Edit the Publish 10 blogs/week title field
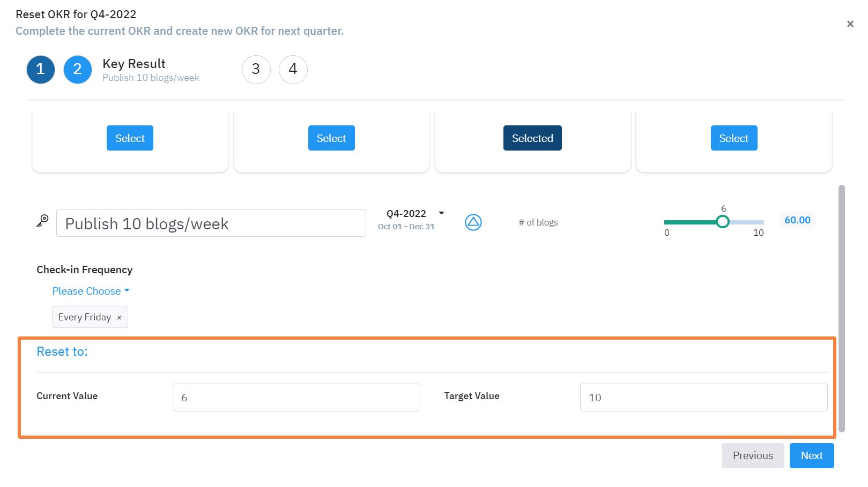 (211, 223)
